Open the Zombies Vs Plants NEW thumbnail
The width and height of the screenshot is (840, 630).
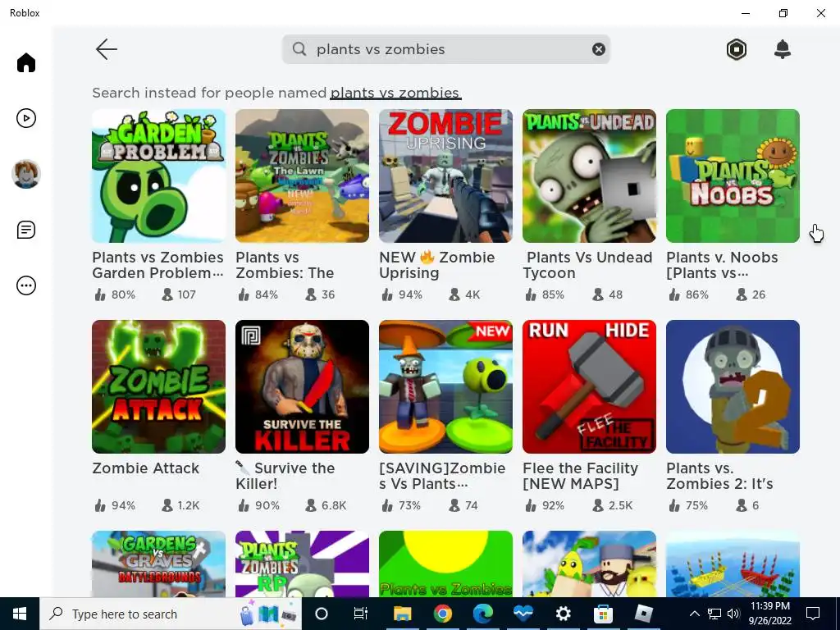tap(445, 387)
